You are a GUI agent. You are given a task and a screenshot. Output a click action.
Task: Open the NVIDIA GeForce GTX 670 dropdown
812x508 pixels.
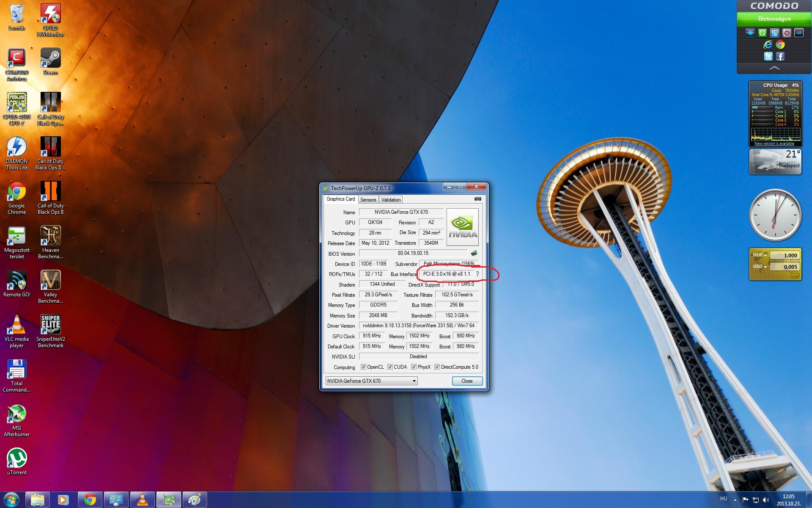point(371,381)
